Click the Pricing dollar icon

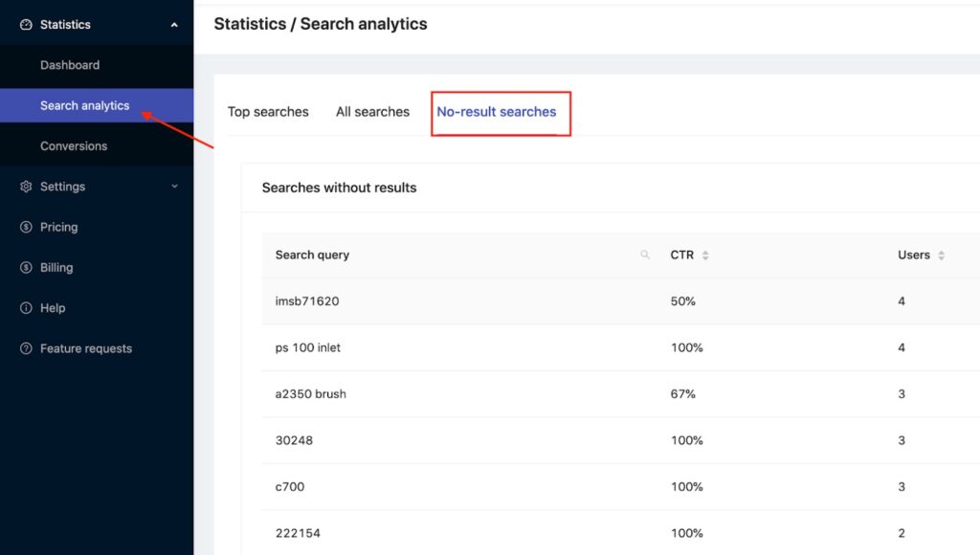26,227
